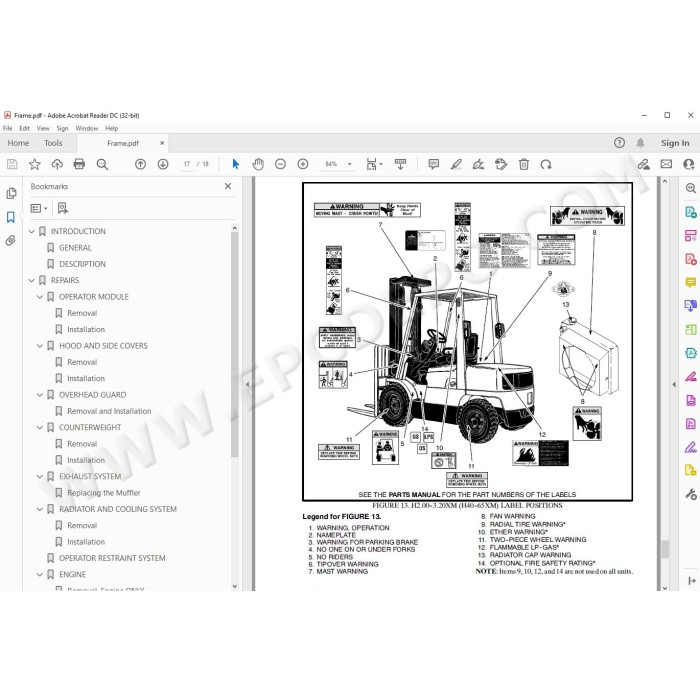Viewport: 700px width, 700px height.
Task: Switch to the Home tab
Action: click(18, 143)
